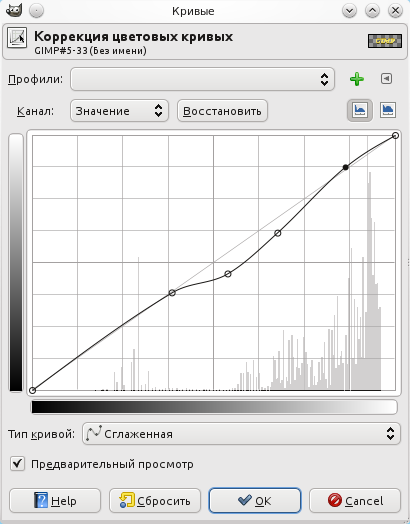Select the filled black curve control point
Viewport: 410px width, 524px height.
tap(346, 167)
